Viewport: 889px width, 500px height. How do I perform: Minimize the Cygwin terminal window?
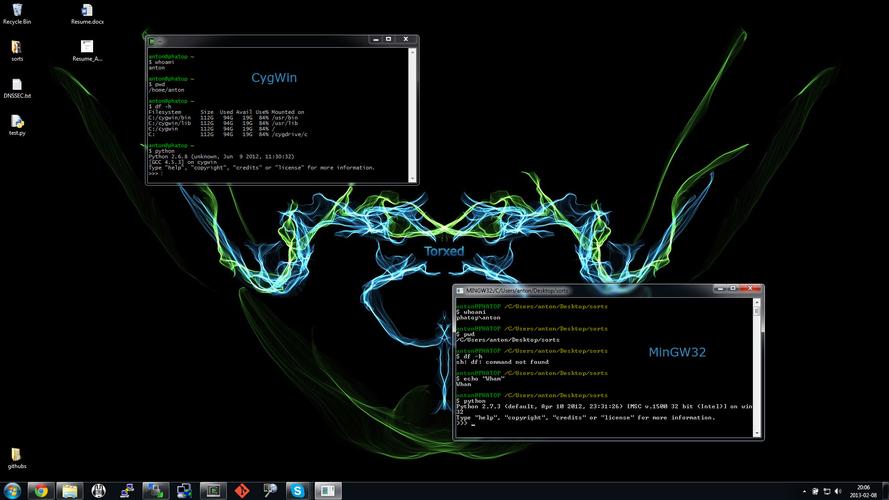tap(375, 40)
